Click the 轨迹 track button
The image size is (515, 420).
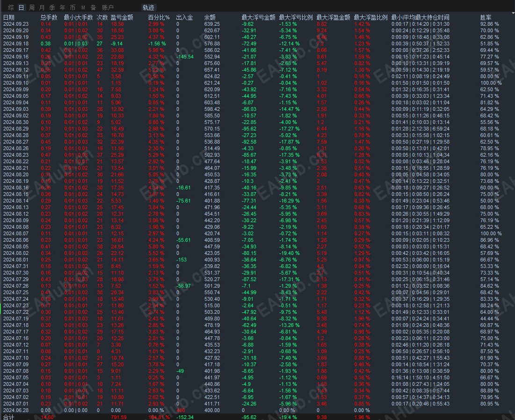click(x=148, y=7)
